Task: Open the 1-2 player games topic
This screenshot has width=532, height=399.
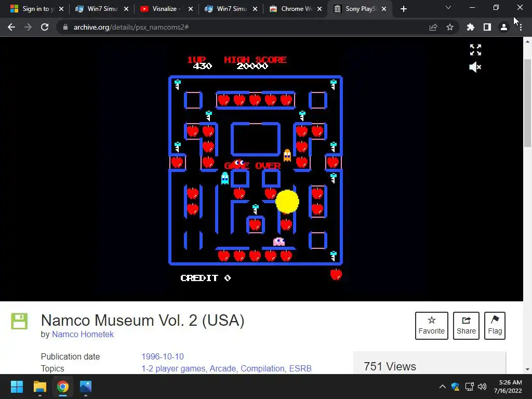Action: [x=174, y=368]
